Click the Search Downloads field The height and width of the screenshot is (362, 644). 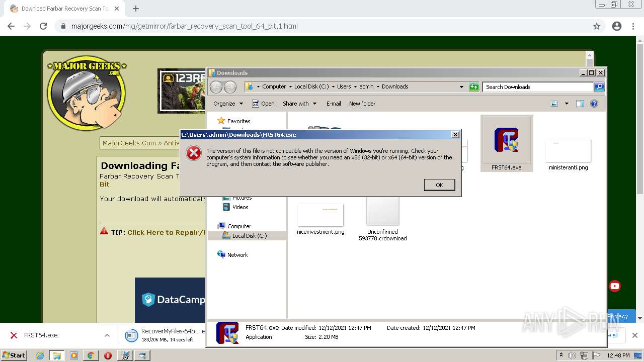click(538, 87)
